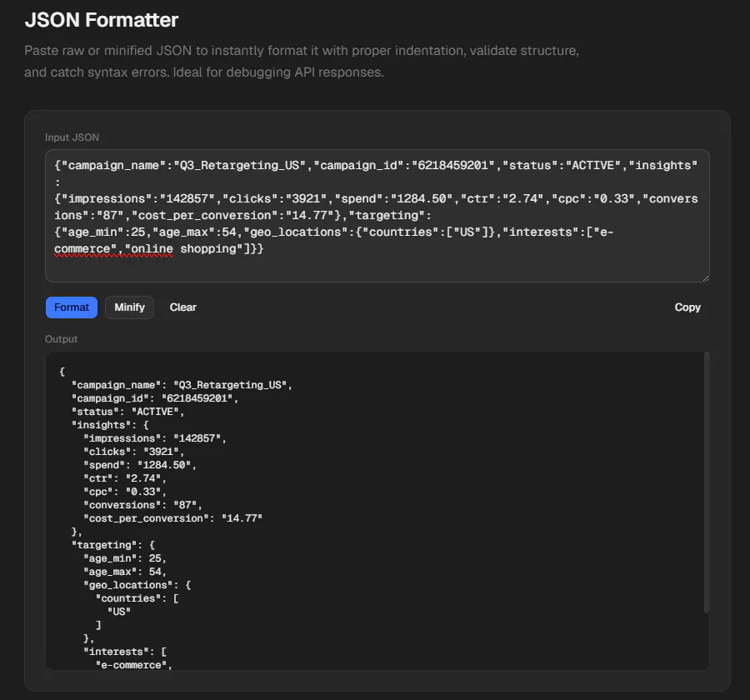
Task: Copy the formatted output
Action: click(687, 307)
